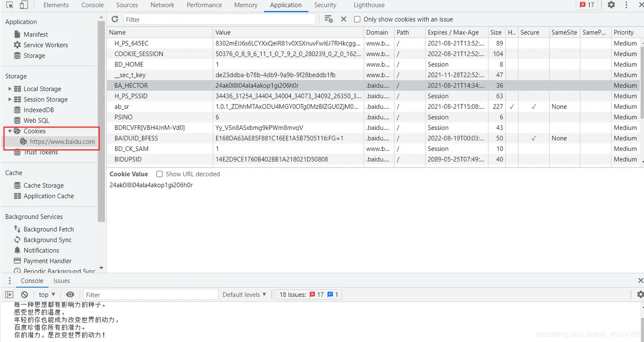The image size is (644, 342).
Task: Sort cookies by the Size column header
Action: click(x=496, y=32)
